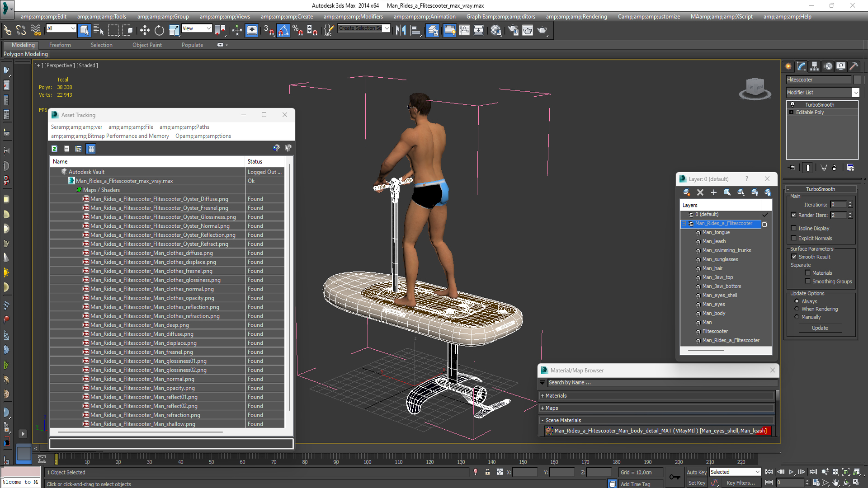Refresh the Asset Tracking list
This screenshot has height=488, width=868.
55,149
